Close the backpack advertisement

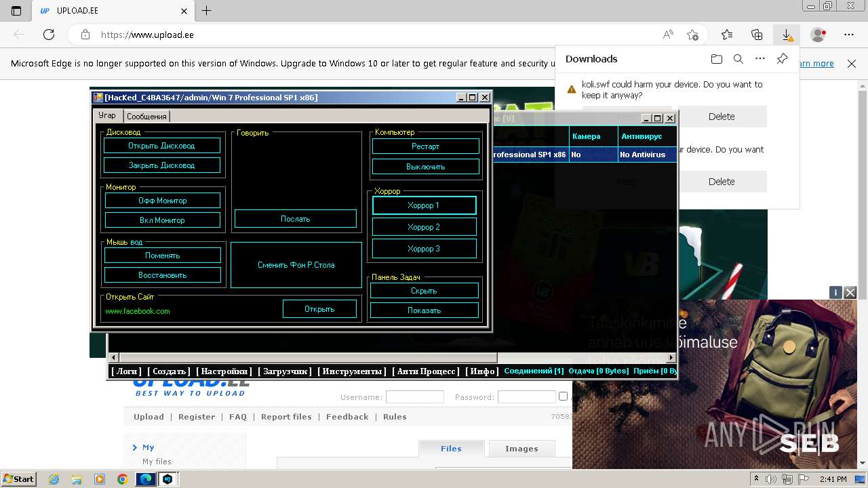(850, 292)
